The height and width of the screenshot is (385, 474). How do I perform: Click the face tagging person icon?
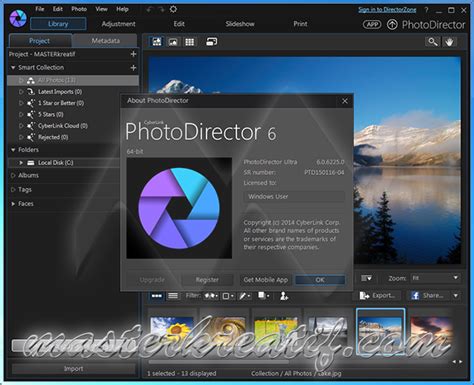tap(284, 296)
